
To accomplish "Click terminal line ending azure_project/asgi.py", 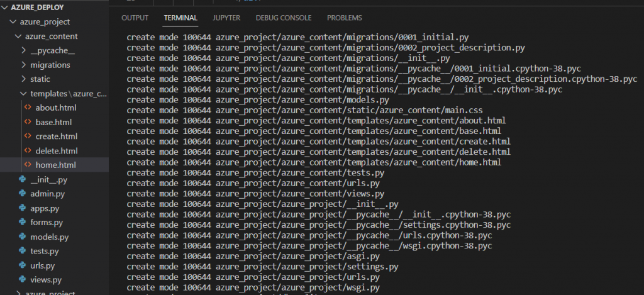I will [253, 257].
